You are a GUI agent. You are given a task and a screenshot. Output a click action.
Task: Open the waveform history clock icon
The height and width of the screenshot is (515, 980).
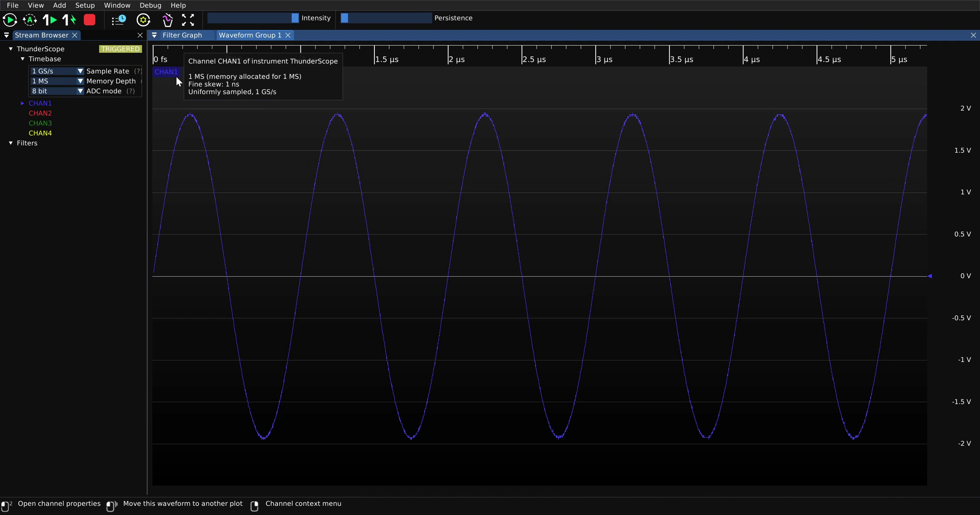[119, 20]
